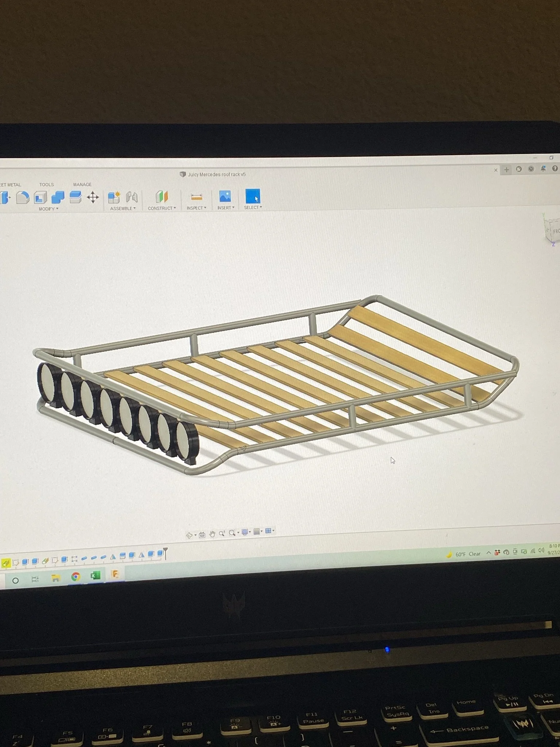Click the Viewports layout icon
The height and width of the screenshot is (747, 560).
[x=268, y=531]
